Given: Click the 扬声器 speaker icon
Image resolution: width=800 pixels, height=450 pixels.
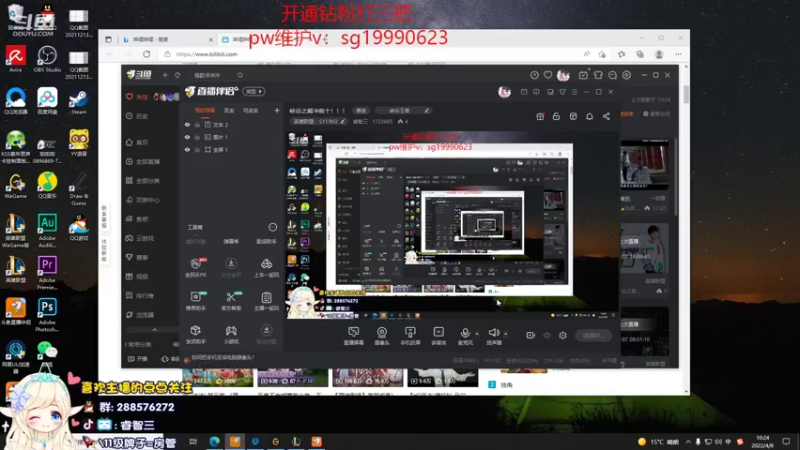Looking at the screenshot, I should point(493,333).
